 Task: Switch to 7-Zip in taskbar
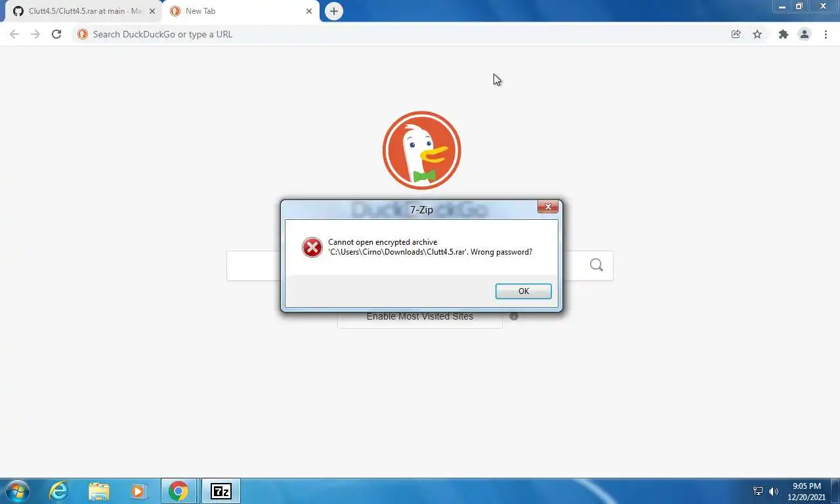tap(221, 491)
